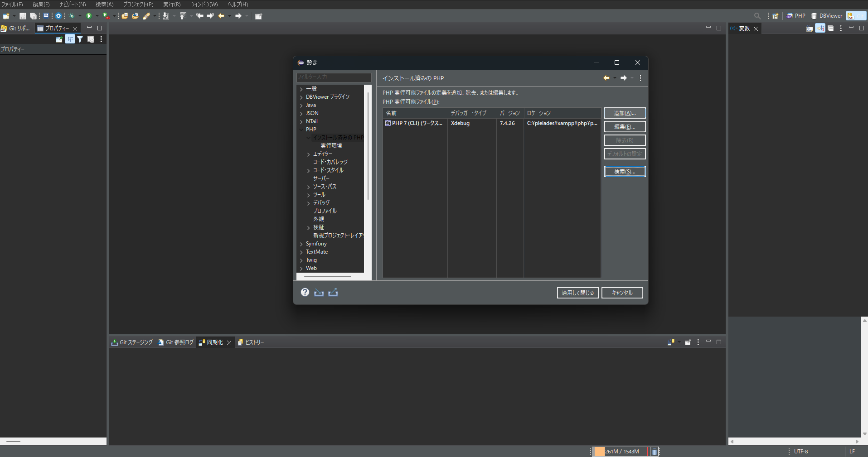This screenshot has height=457, width=868.
Task: Open the ウィンドウ(W) menu
Action: (204, 4)
